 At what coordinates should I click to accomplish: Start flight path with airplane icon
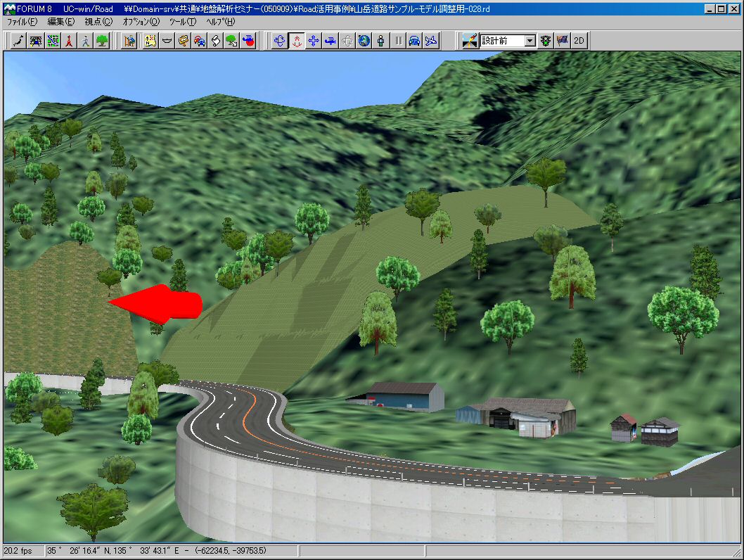(431, 41)
